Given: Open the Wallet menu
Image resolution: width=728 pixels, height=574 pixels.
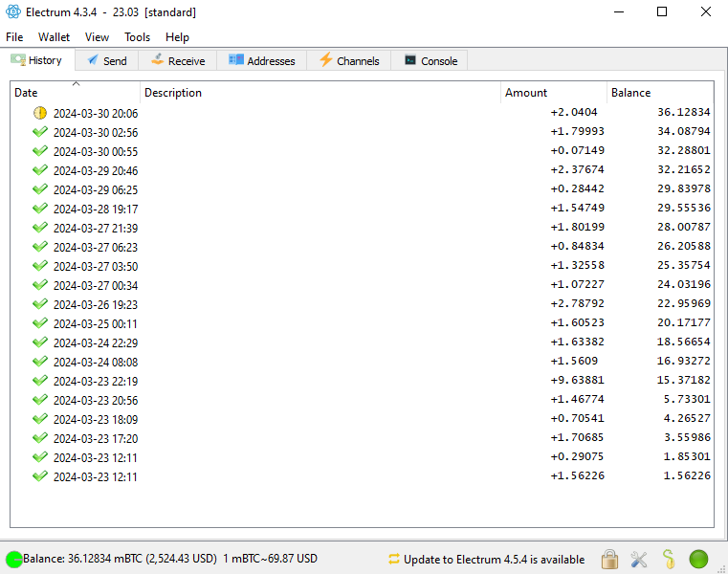Looking at the screenshot, I should point(54,37).
